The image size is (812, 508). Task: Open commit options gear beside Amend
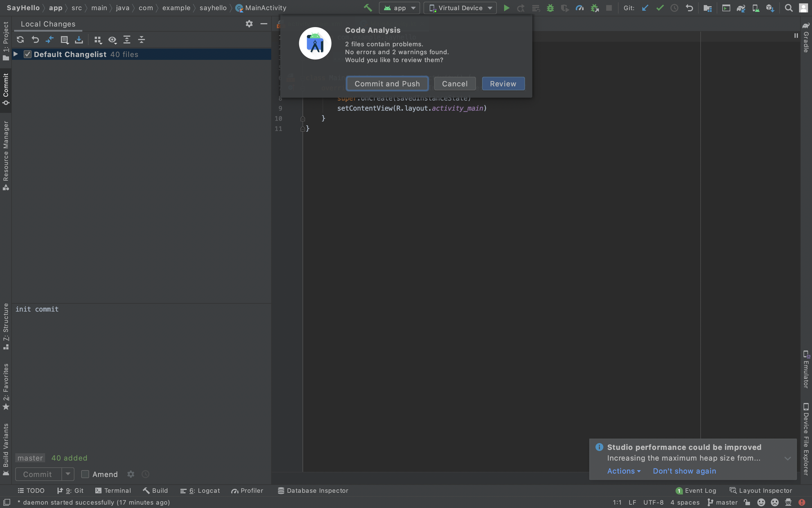click(x=131, y=474)
